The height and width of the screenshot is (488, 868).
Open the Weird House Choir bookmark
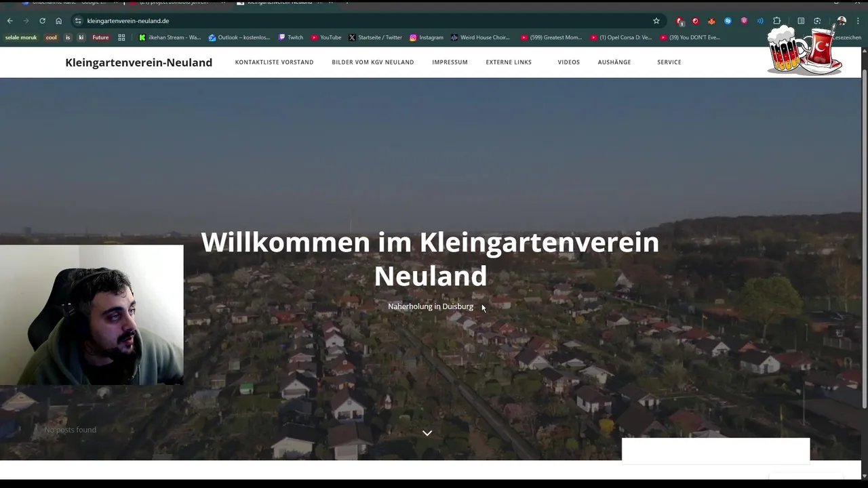click(x=480, y=37)
